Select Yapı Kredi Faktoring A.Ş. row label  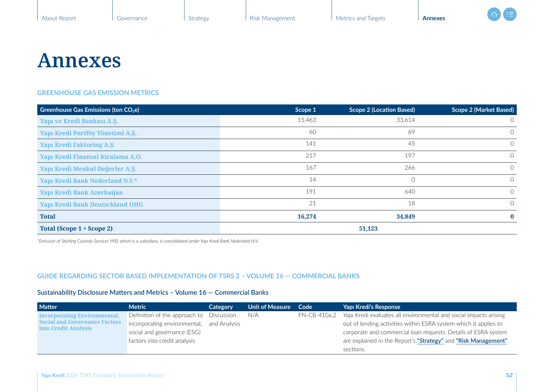tap(77, 145)
